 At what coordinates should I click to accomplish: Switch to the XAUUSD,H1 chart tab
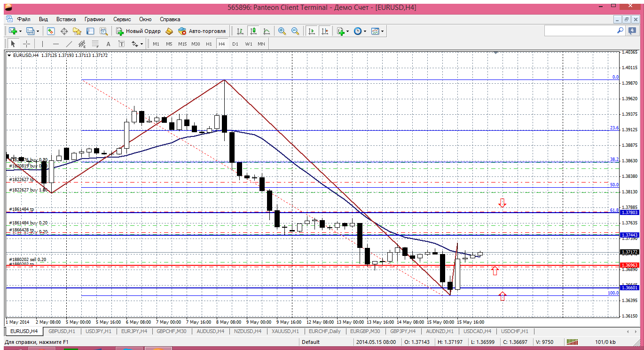coord(285,331)
